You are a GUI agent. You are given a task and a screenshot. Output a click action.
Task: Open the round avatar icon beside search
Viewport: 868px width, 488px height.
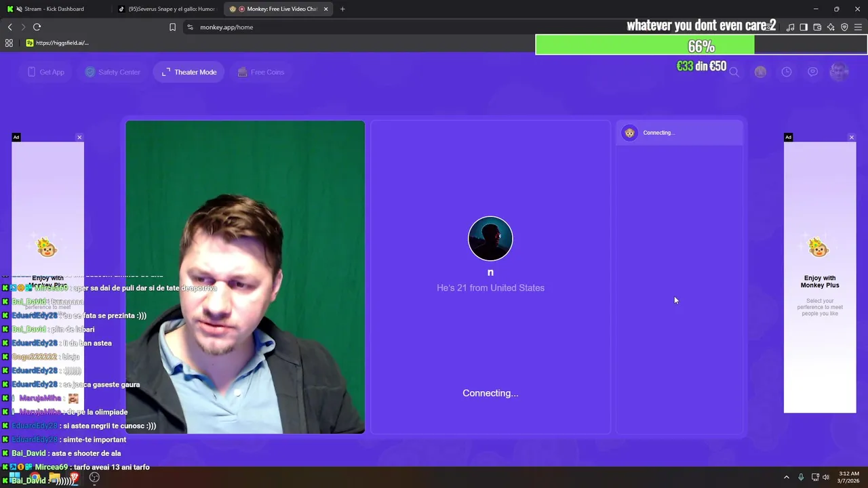click(760, 72)
